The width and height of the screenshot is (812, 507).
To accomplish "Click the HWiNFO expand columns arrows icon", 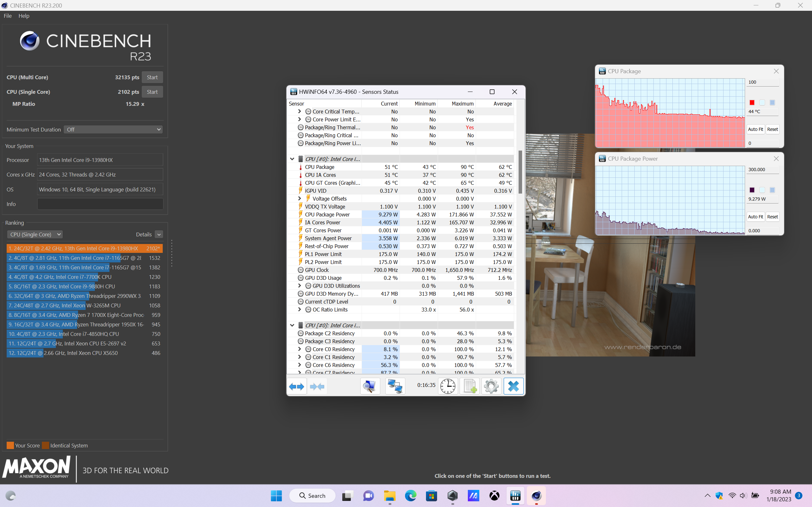I will pyautogui.click(x=297, y=386).
